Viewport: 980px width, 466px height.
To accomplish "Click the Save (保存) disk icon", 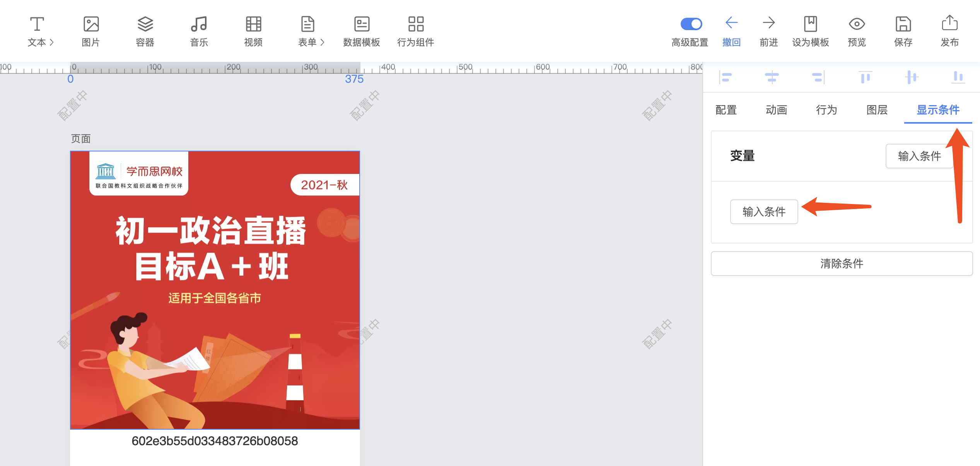I will (903, 24).
